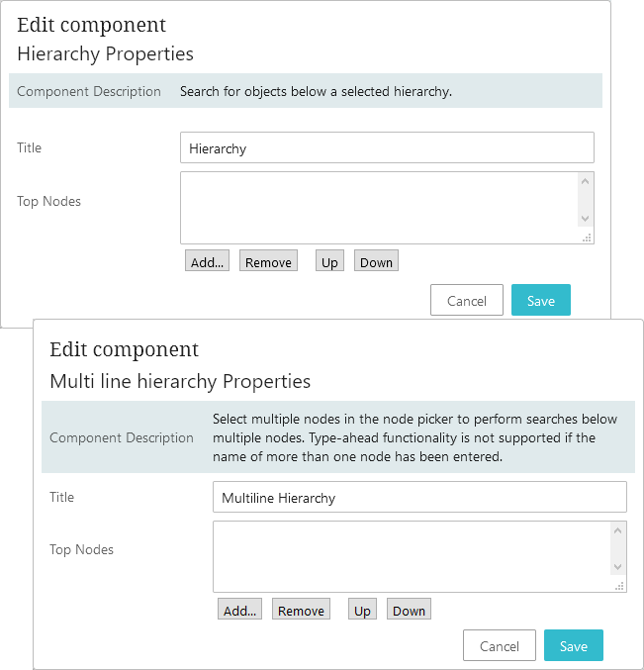The width and height of the screenshot is (644, 670).
Task: Click Remove in Multi line hierarchy dialog
Action: pyautogui.click(x=301, y=611)
